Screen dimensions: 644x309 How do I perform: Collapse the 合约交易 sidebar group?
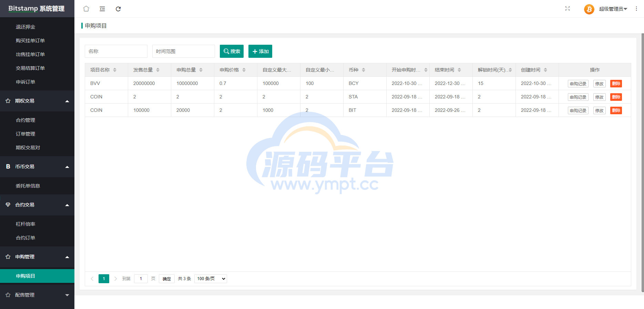point(37,205)
